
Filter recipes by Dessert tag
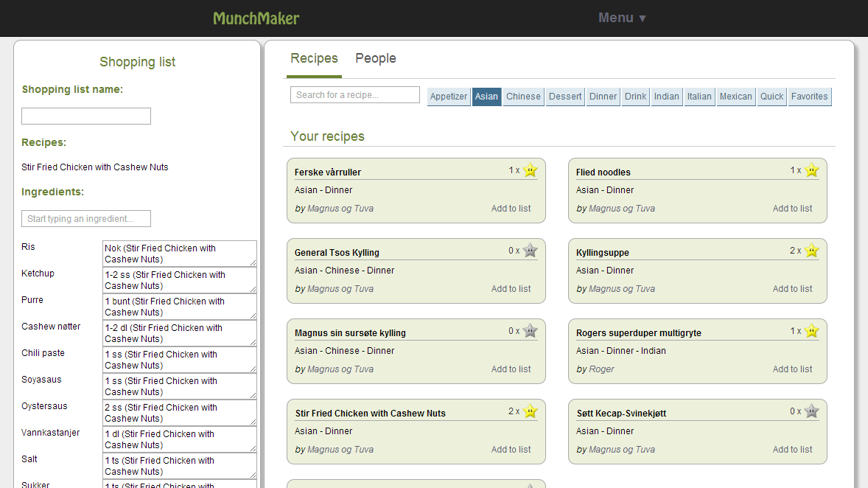pos(565,97)
